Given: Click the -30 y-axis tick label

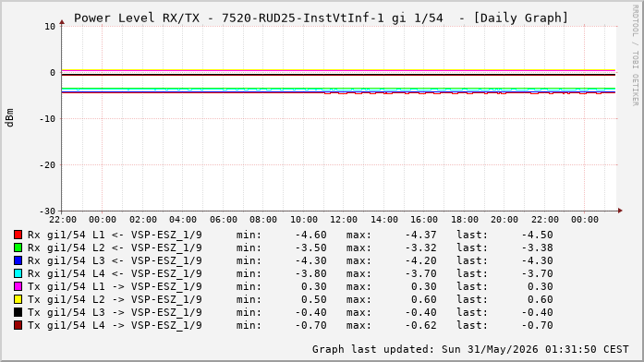Looking at the screenshot, I should pyautogui.click(x=47, y=211).
